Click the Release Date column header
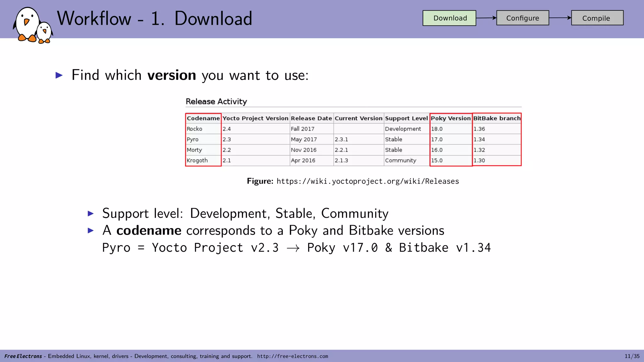The width and height of the screenshot is (644, 362). pos(311,118)
